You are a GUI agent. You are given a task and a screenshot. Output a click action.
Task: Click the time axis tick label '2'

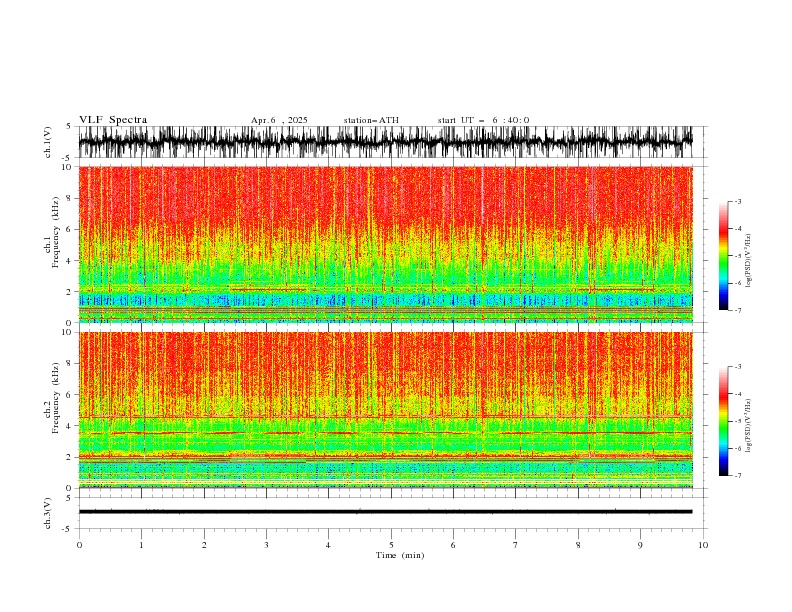(204, 545)
